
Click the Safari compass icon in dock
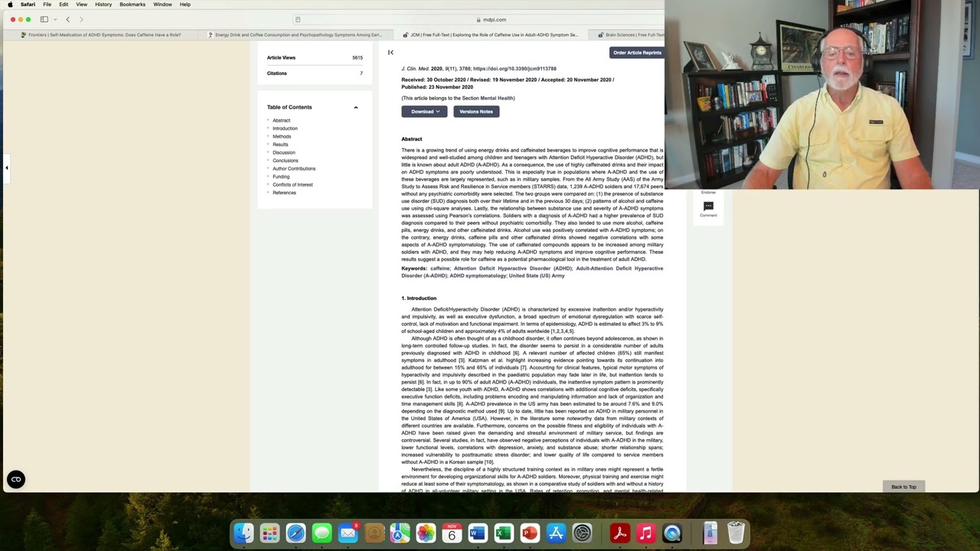tap(296, 533)
